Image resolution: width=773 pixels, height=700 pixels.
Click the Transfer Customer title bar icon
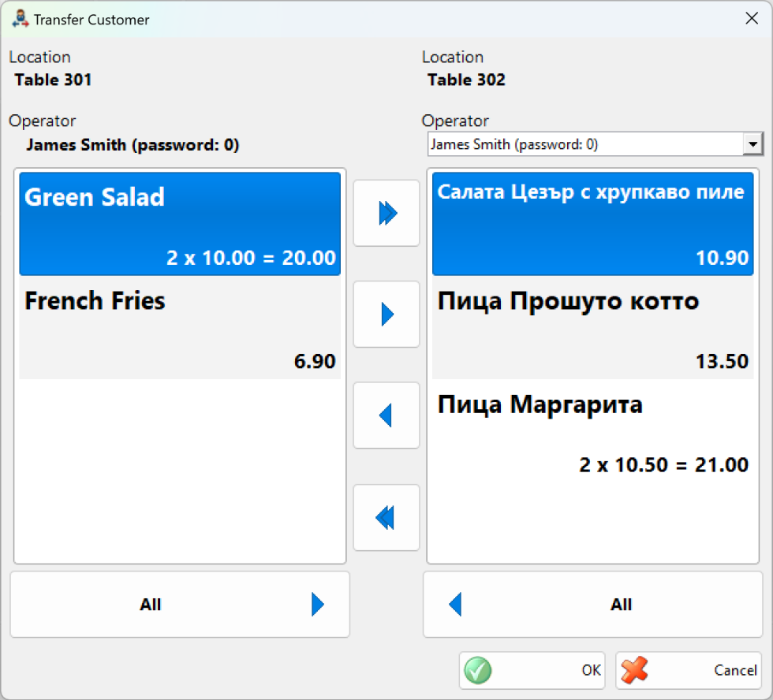21,19
